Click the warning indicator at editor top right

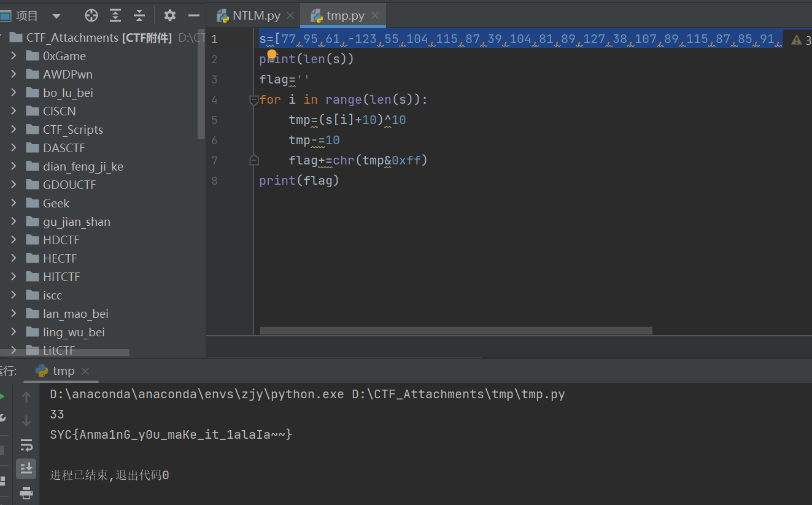coord(800,40)
